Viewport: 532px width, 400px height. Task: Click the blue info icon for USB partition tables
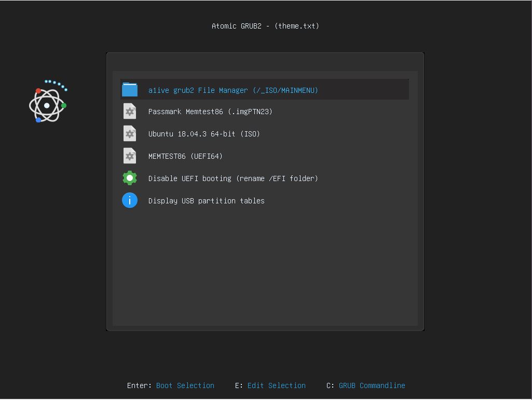tap(130, 200)
